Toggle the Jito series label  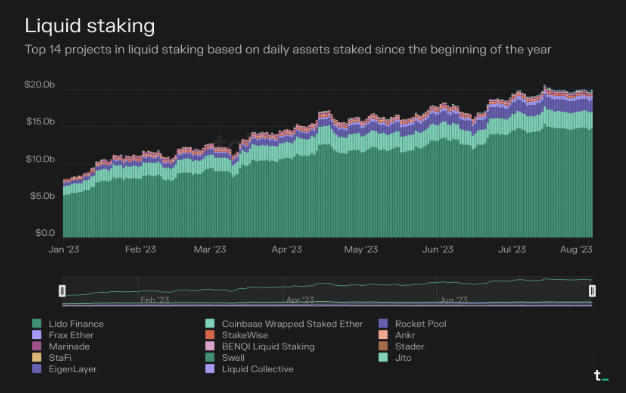(403, 358)
